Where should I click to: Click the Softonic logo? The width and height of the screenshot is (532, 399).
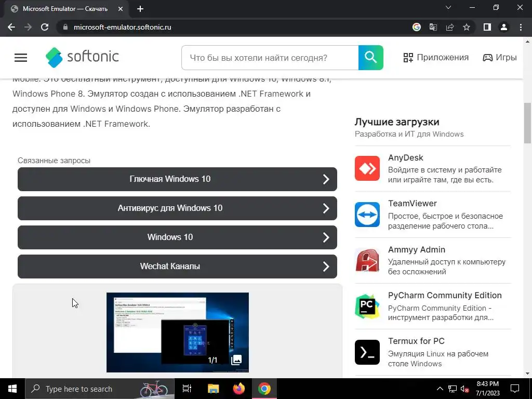tap(82, 57)
